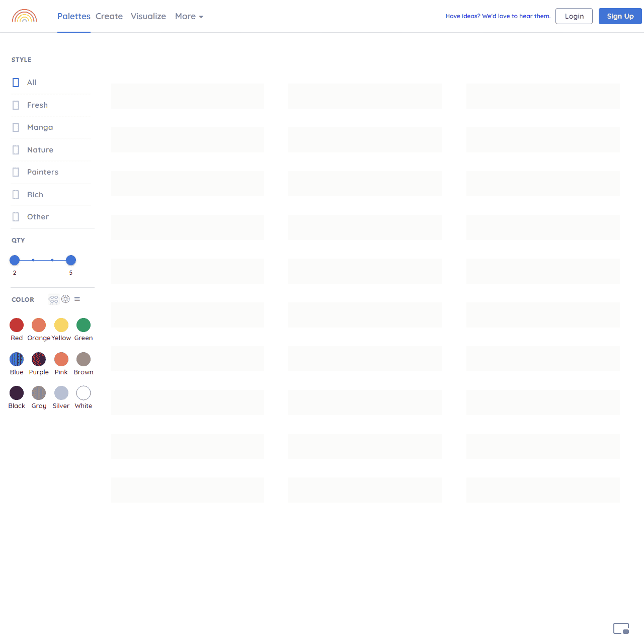Screen dimensions: 644x644
Task: Select the Green color swatch
Action: click(x=84, y=325)
